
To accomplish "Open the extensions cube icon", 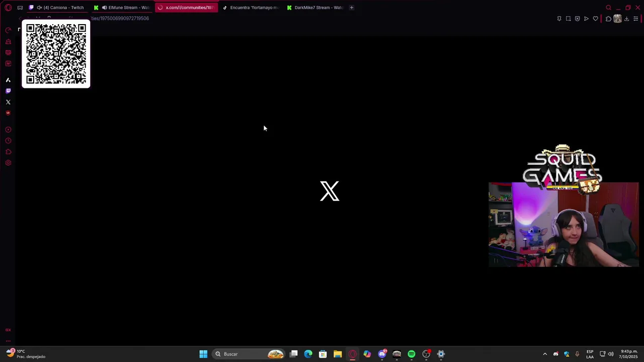I will pos(608,19).
